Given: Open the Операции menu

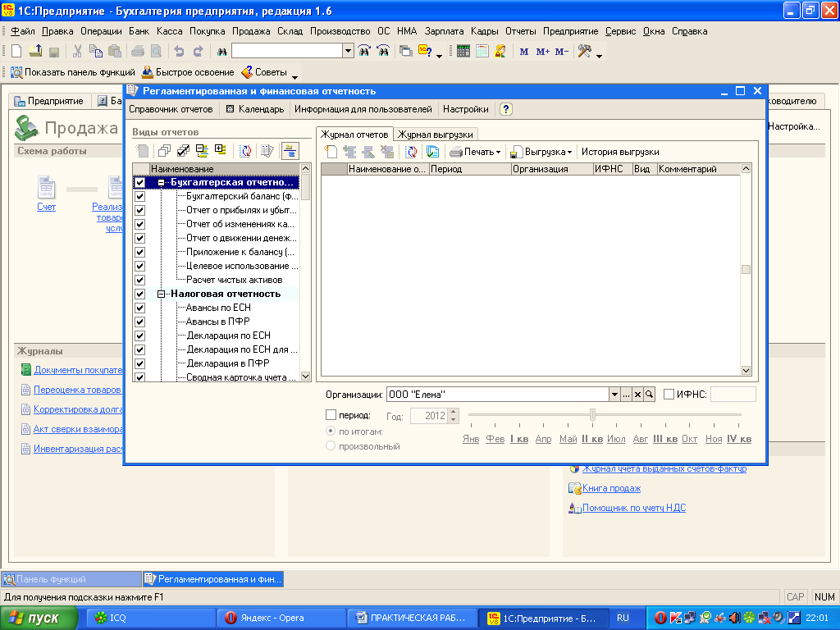Looking at the screenshot, I should 101,31.
